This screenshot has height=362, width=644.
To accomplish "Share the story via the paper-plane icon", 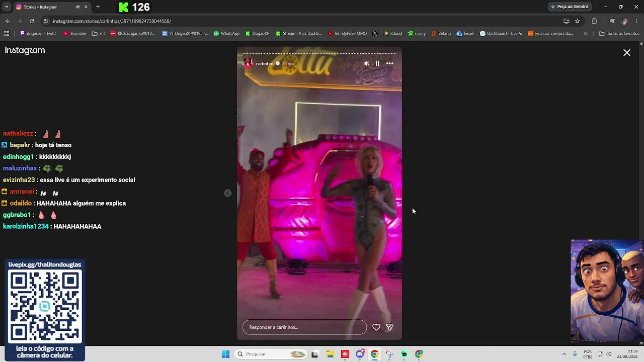I will click(x=389, y=327).
